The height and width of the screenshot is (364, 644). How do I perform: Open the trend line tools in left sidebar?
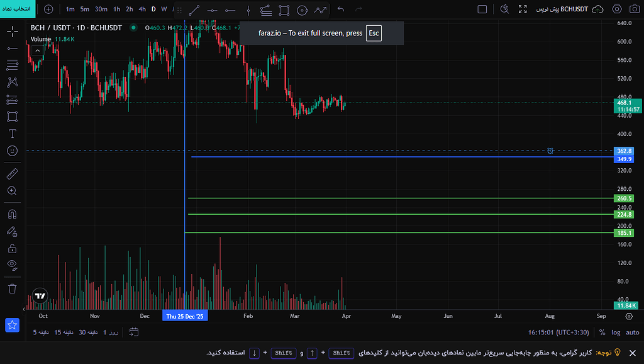[x=13, y=48]
